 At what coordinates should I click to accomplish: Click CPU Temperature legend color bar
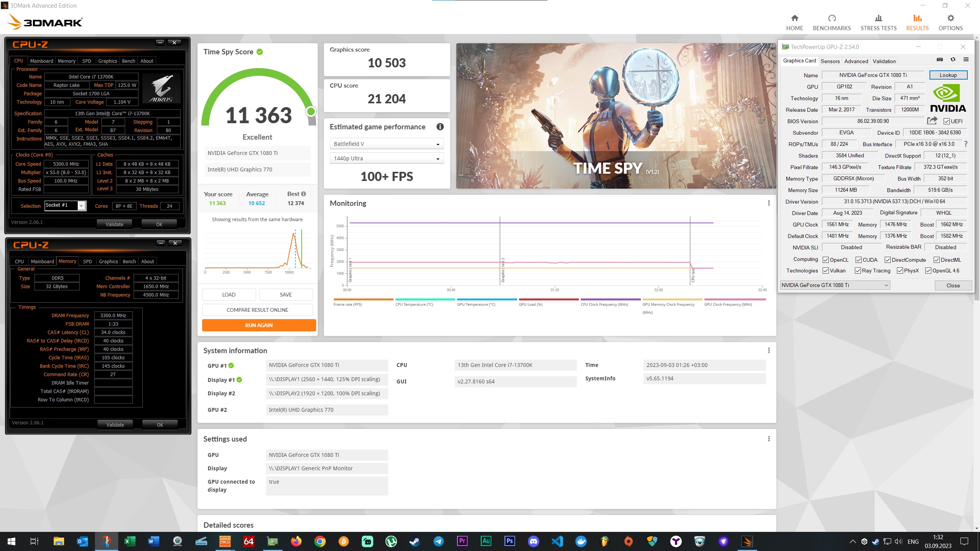425,299
